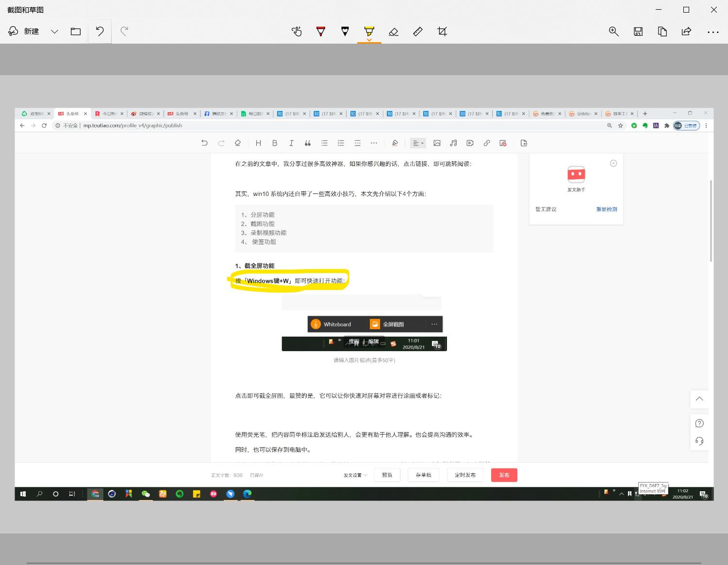This screenshot has height=565, width=728.
Task: Select the eraser tool in Snip & Sketch
Action: pyautogui.click(x=394, y=32)
